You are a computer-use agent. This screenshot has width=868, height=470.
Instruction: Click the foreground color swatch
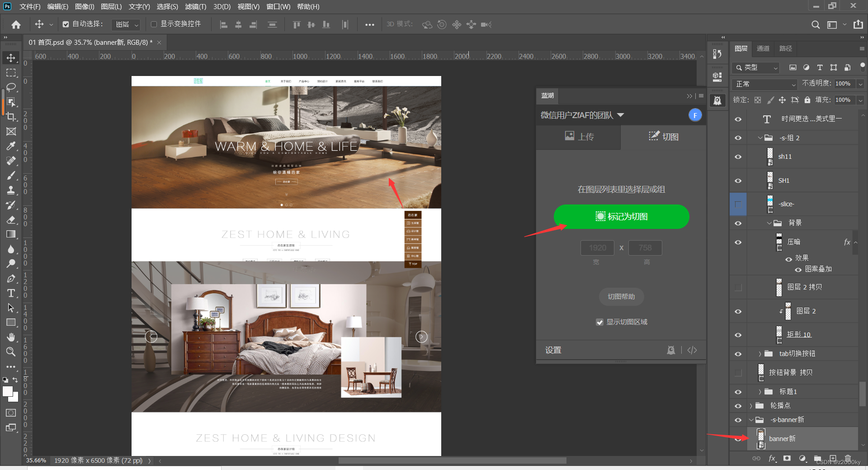(x=7, y=391)
